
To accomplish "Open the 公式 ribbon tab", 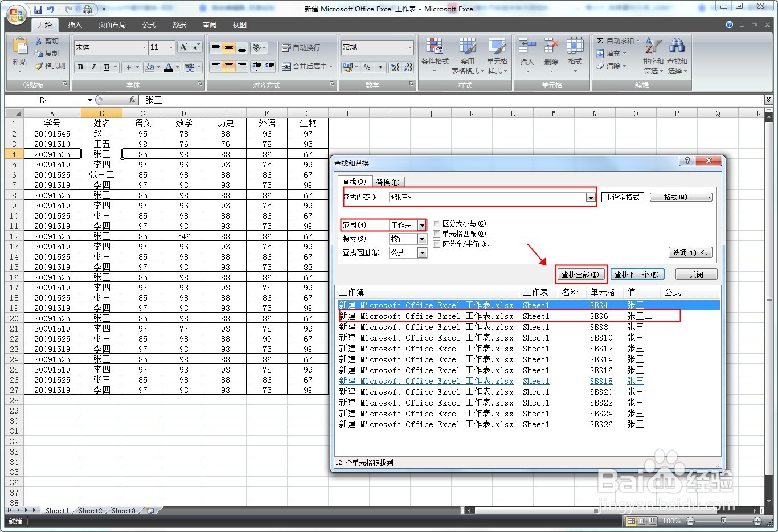I will (x=149, y=25).
